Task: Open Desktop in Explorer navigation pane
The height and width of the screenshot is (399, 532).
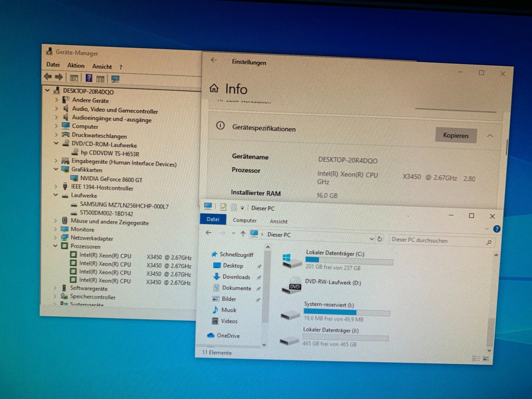Action: (233, 265)
